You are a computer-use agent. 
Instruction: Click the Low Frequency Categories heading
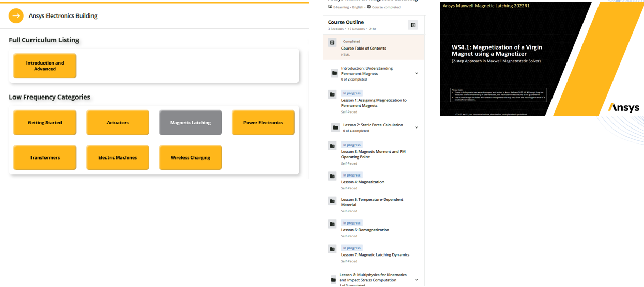(50, 97)
